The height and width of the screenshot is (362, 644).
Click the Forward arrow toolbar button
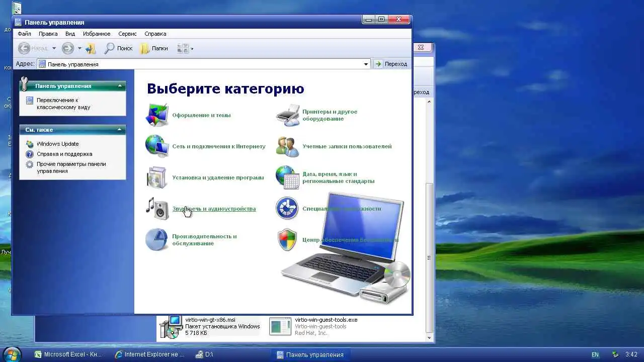tap(67, 48)
